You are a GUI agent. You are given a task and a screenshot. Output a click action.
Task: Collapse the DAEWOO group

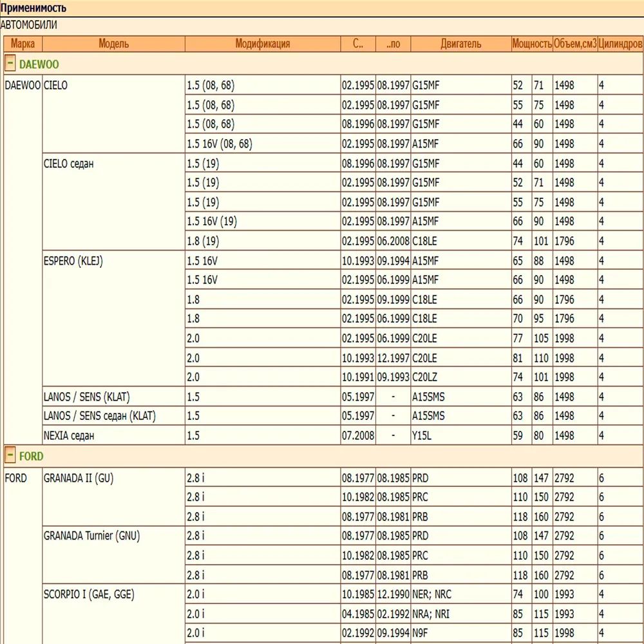tap(10, 64)
